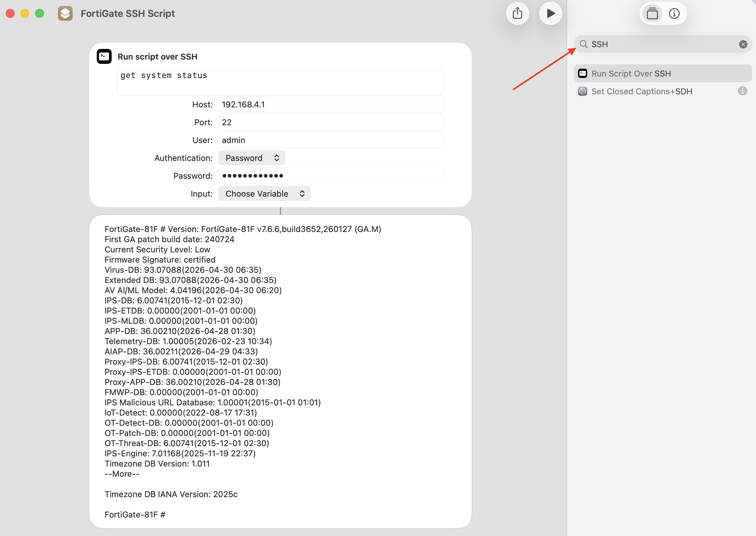Image resolution: width=756 pixels, height=536 pixels.
Task: Click the IPS-Engine output line
Action: (x=180, y=453)
